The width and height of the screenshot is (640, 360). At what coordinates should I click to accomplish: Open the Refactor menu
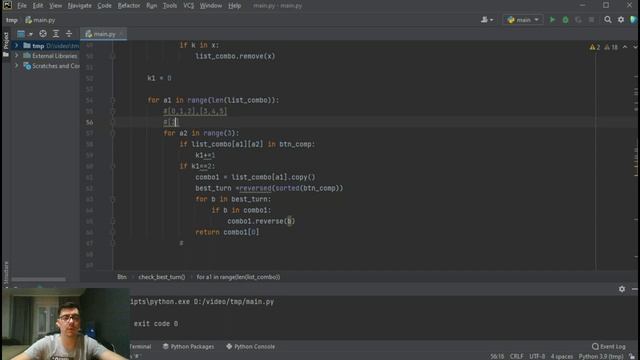[129, 6]
